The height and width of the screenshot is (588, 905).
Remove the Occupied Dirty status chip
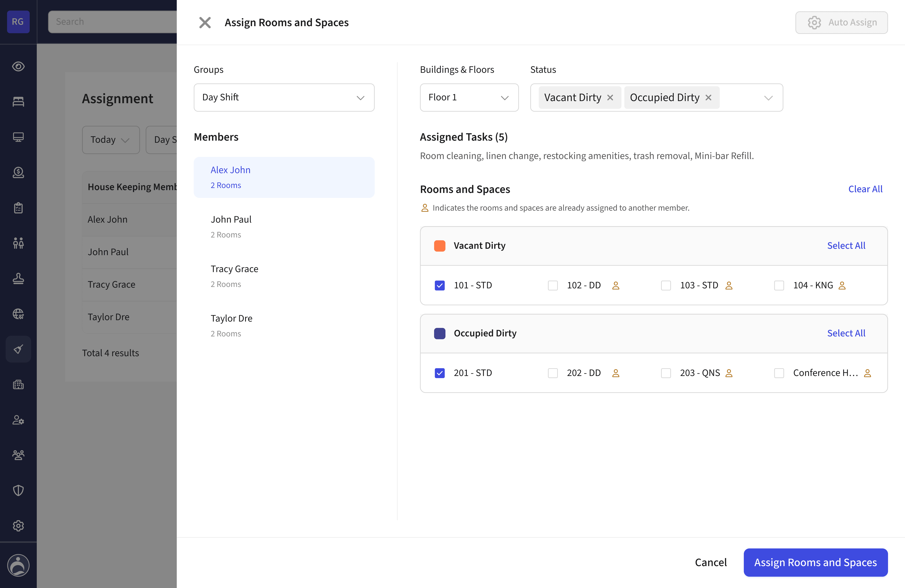pos(708,98)
